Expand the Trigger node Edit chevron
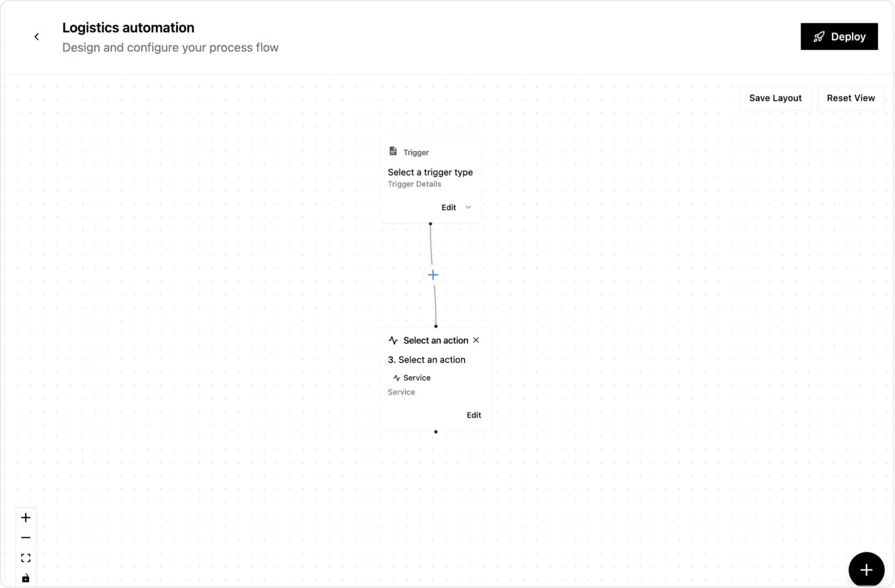The image size is (895, 588). (468, 207)
